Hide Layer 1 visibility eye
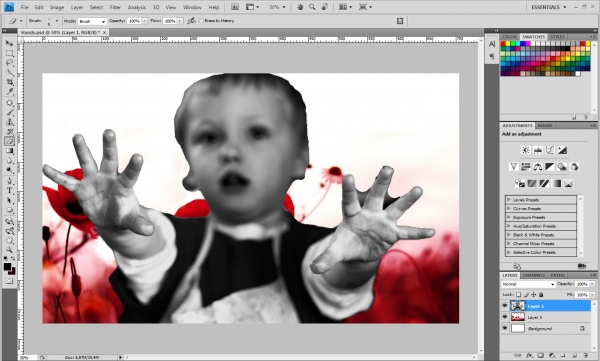The image size is (600, 361). [505, 306]
